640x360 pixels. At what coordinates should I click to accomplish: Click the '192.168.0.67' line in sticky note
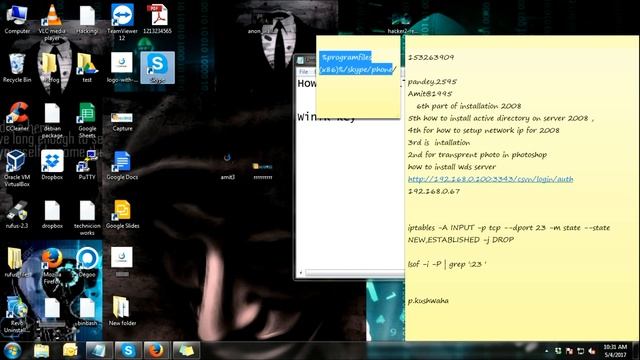click(x=434, y=191)
